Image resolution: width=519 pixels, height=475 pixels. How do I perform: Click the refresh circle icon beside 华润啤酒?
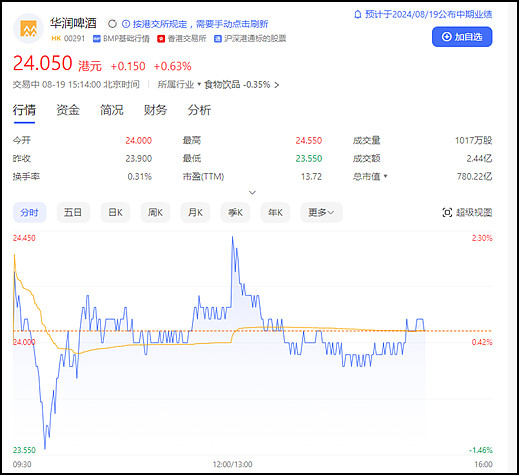(x=112, y=24)
